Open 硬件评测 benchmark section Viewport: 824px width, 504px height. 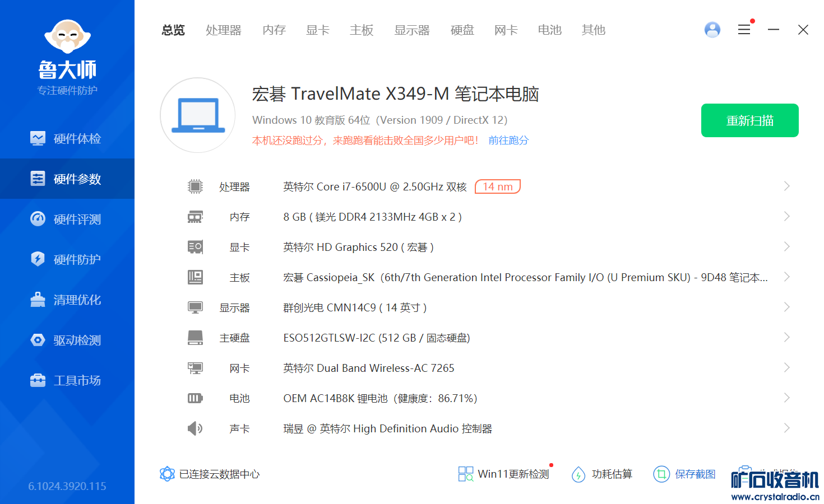pos(67,219)
